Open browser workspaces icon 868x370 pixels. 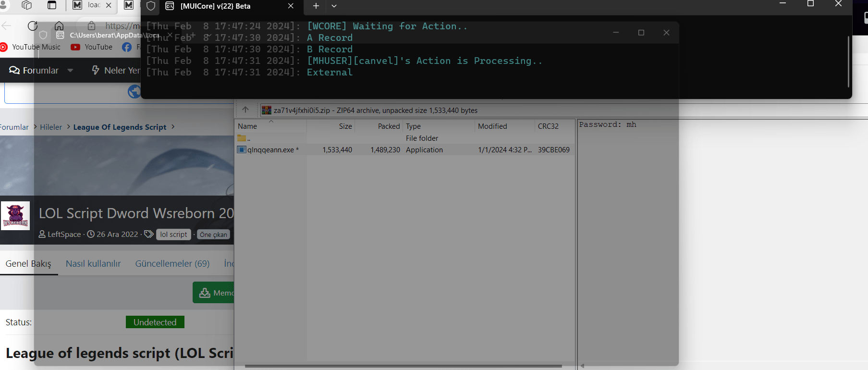tap(27, 5)
